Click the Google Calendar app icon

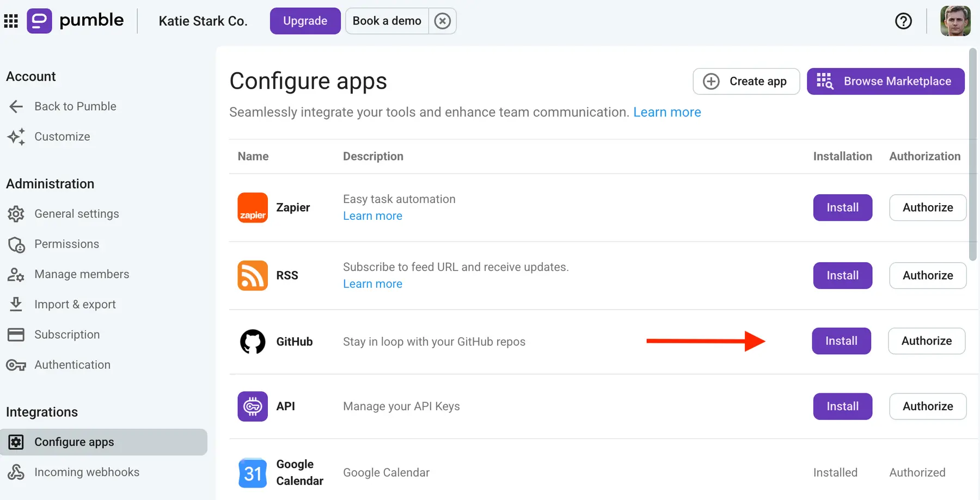pyautogui.click(x=253, y=473)
